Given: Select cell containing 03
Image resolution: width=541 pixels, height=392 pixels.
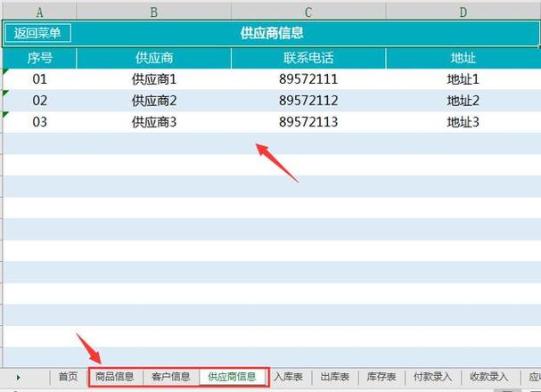Looking at the screenshot, I should coord(40,122).
